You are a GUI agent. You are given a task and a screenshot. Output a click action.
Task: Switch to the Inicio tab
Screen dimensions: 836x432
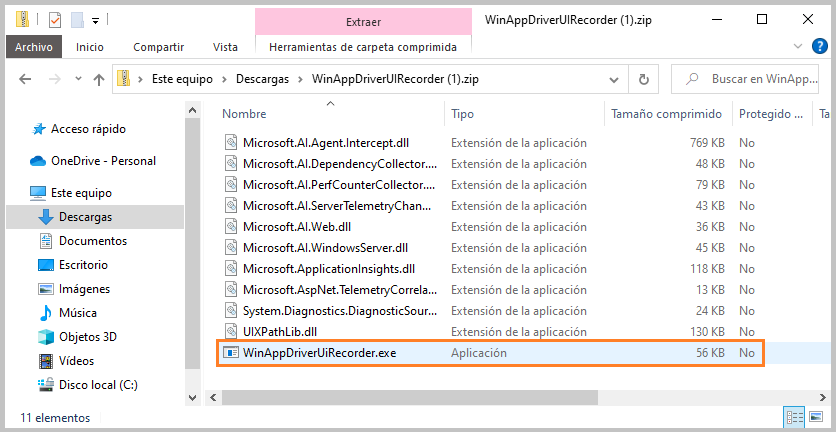[x=90, y=47]
